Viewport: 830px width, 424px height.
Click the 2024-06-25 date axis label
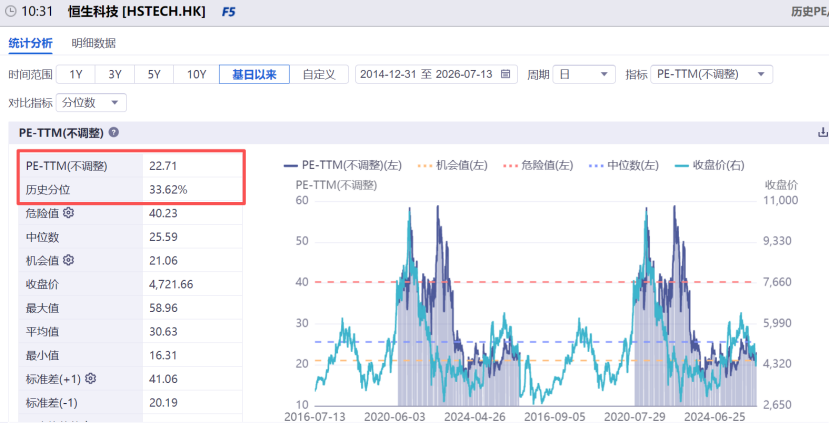[714, 417]
